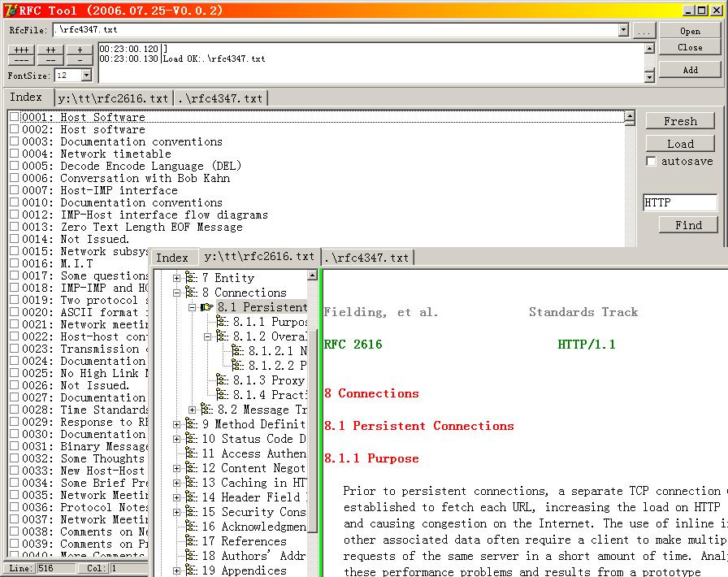Click the RfcFile path field

[340, 30]
